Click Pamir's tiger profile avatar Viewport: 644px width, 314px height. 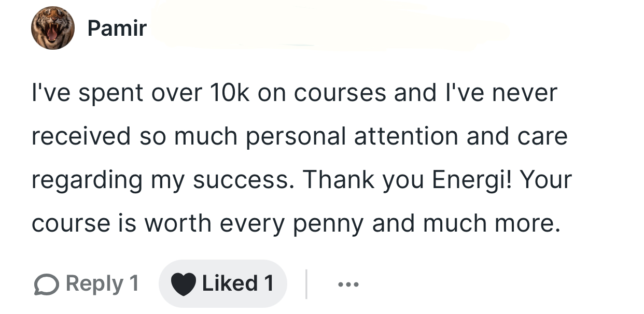tap(52, 28)
